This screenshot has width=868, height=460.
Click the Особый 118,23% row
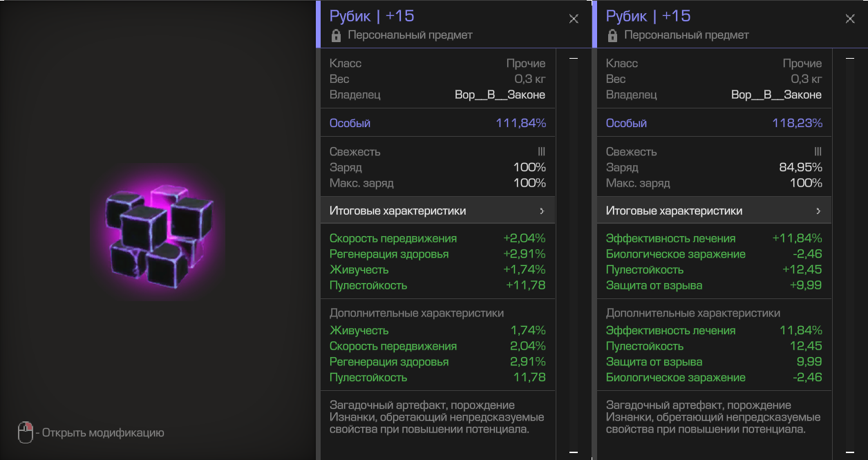(x=714, y=123)
